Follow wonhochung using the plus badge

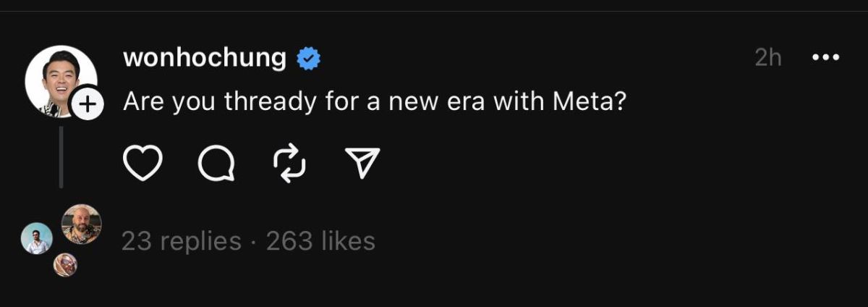(87, 105)
